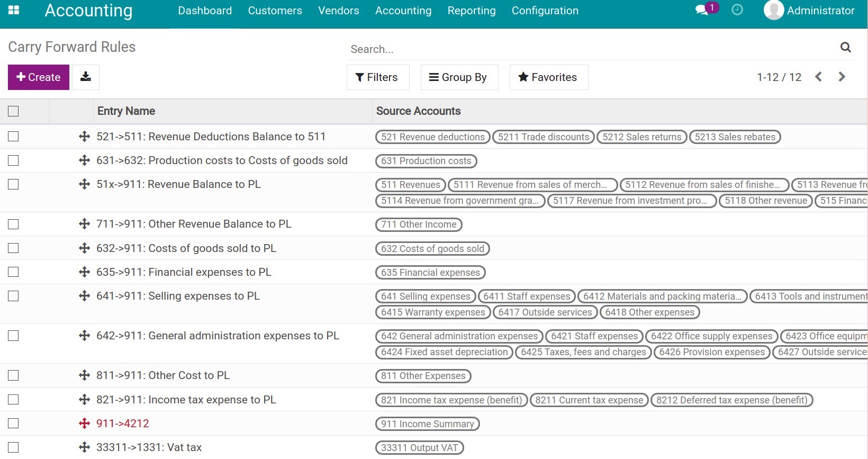Open the conversations chat bubble icon
Viewport: 868px width, 459px height.
click(702, 10)
